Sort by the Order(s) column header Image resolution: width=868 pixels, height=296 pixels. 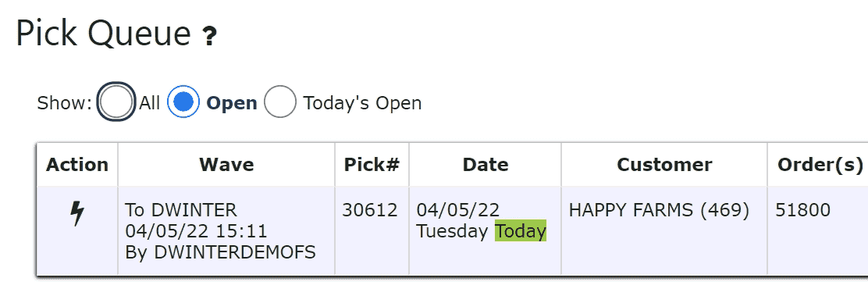820,165
